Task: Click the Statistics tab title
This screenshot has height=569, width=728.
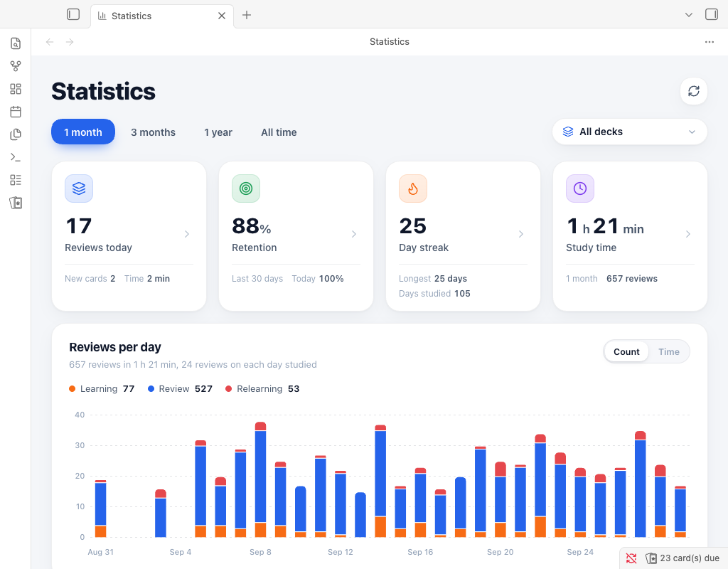Action: click(132, 16)
